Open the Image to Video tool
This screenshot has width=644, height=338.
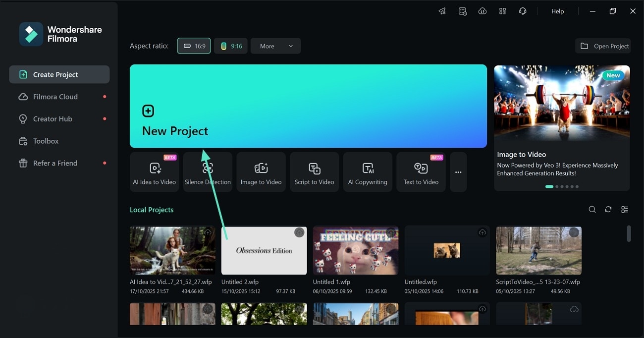[261, 172]
